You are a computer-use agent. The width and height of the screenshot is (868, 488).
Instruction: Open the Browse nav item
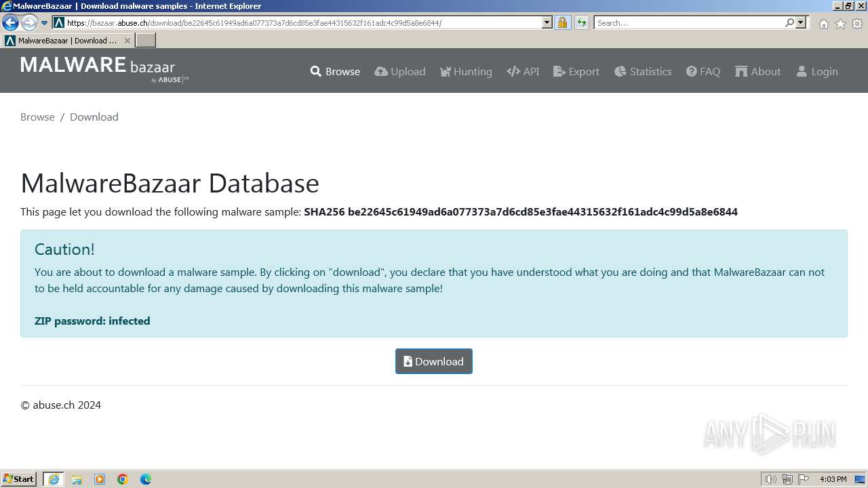pyautogui.click(x=335, y=71)
